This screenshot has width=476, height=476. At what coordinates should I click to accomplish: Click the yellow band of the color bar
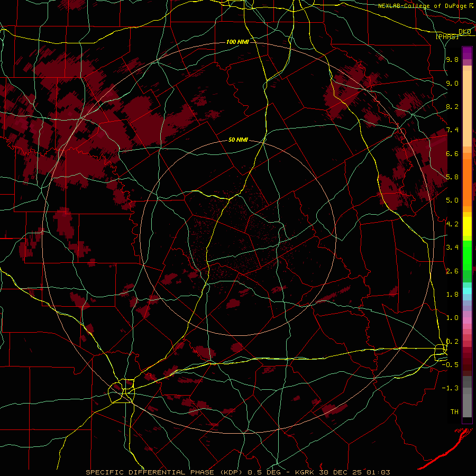[467, 226]
